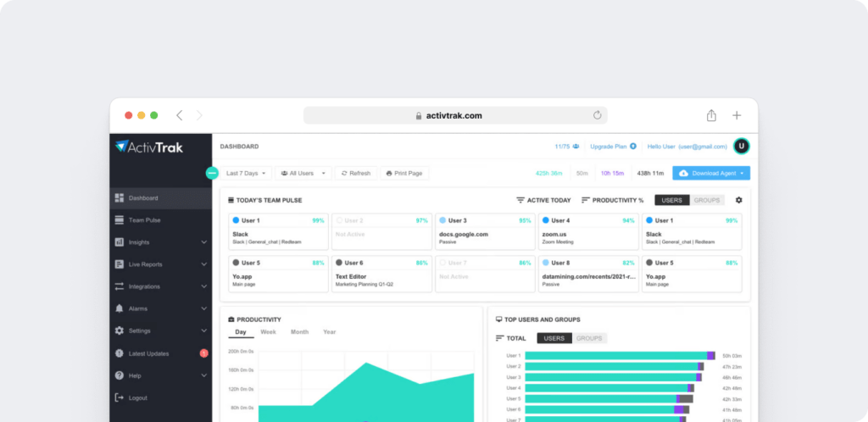Screen dimensions: 868x422
Task: Reload page using address bar refresh icon
Action: click(x=597, y=115)
